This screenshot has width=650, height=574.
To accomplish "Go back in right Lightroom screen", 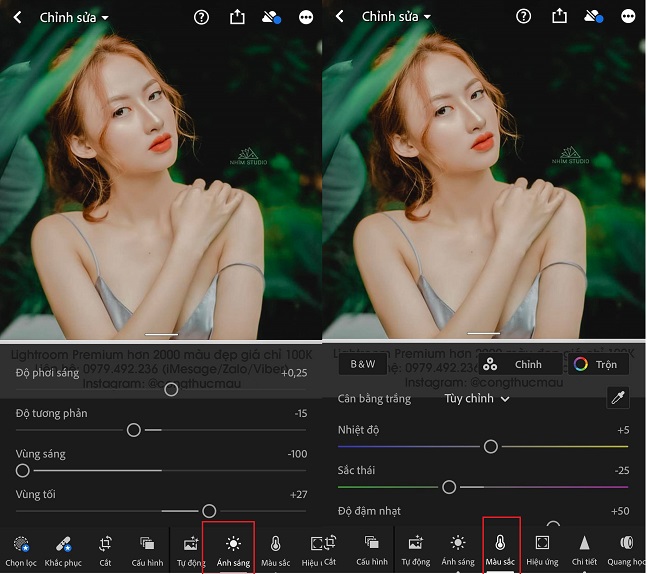I will 340,17.
